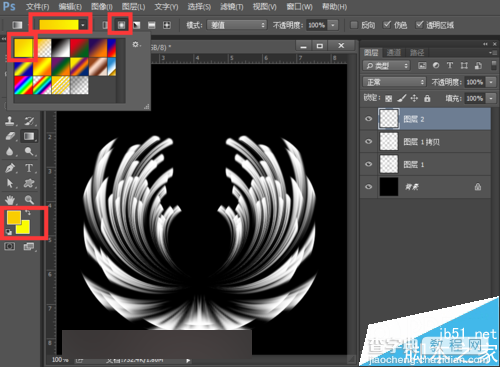Select the Blur tool
This screenshot has height=367, width=500.
coord(10,152)
